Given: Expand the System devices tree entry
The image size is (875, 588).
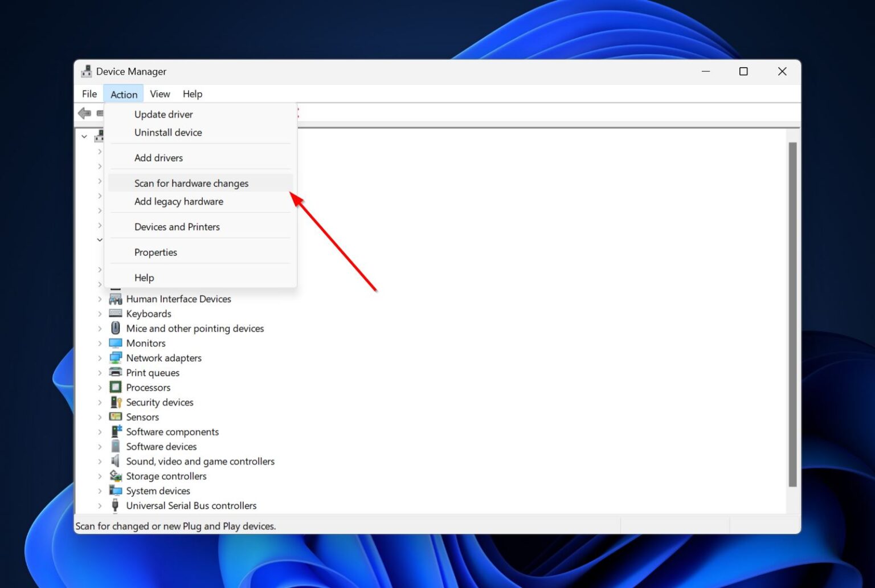Looking at the screenshot, I should tap(101, 491).
